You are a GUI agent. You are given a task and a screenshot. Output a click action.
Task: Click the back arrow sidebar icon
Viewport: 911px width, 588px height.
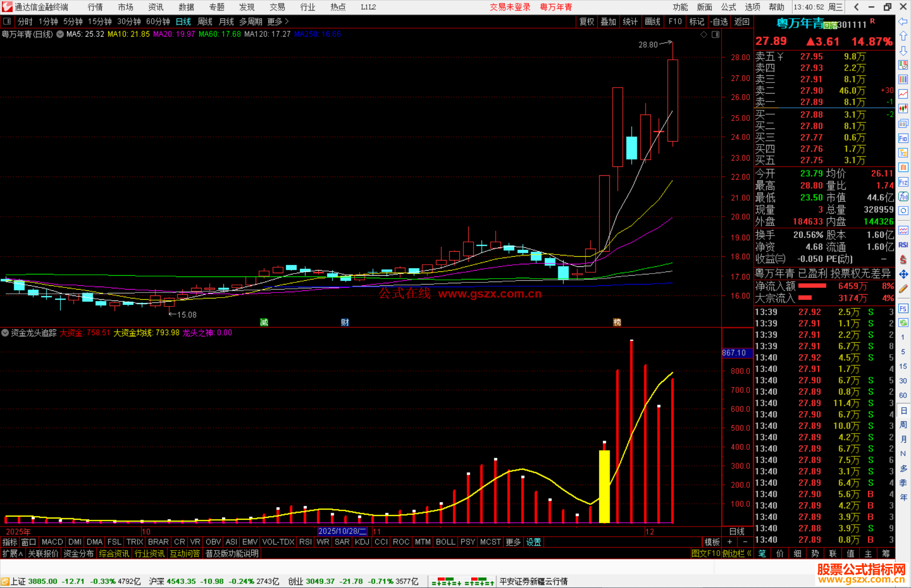[x=903, y=21]
